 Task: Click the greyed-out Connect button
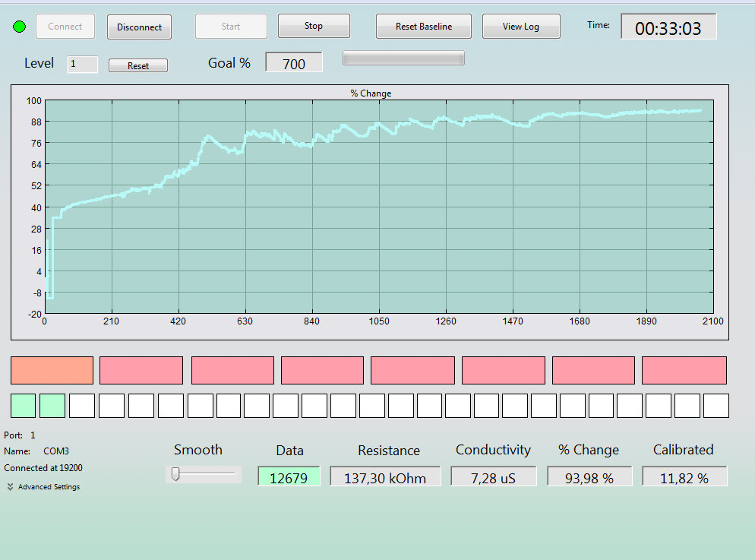(x=65, y=27)
